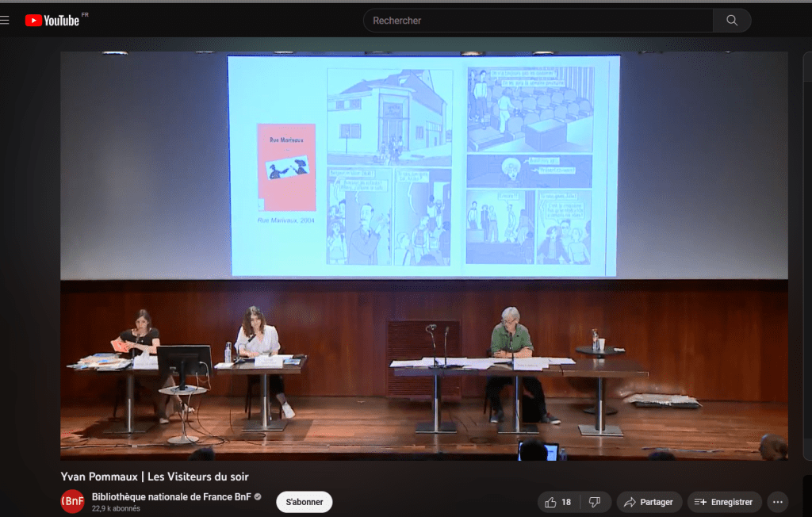812x517 pixels.
Task: Click the video player to pause playback
Action: pyautogui.click(x=423, y=255)
